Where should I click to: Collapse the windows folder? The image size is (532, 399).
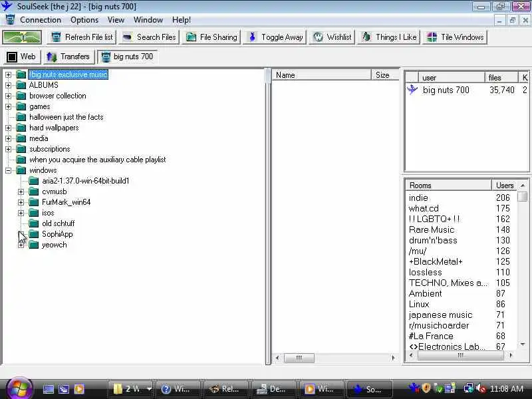click(x=8, y=171)
